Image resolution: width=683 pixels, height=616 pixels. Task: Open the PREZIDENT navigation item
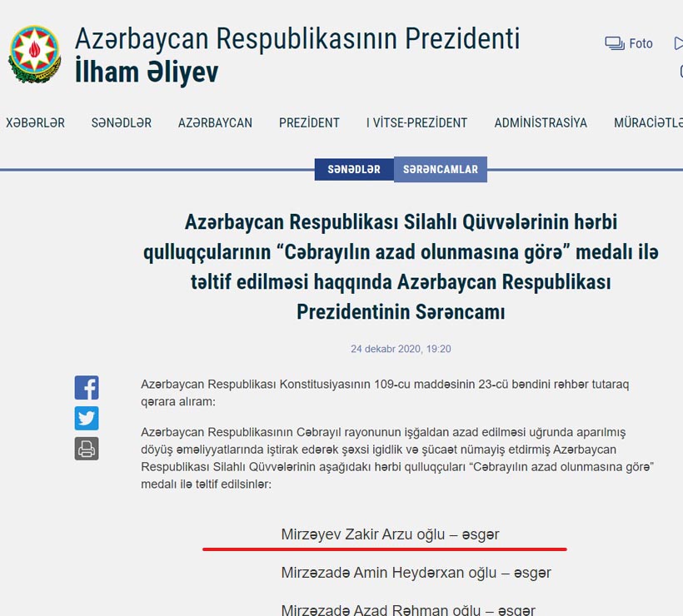[309, 122]
